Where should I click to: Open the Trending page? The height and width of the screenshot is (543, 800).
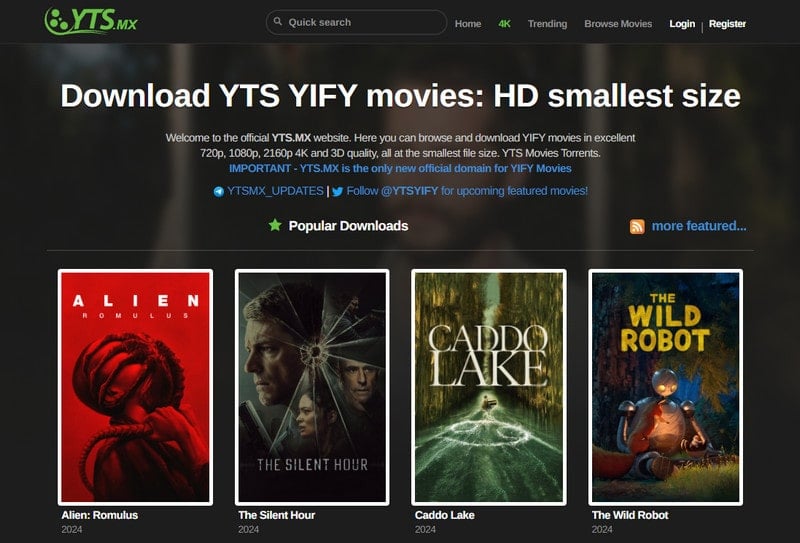click(547, 24)
